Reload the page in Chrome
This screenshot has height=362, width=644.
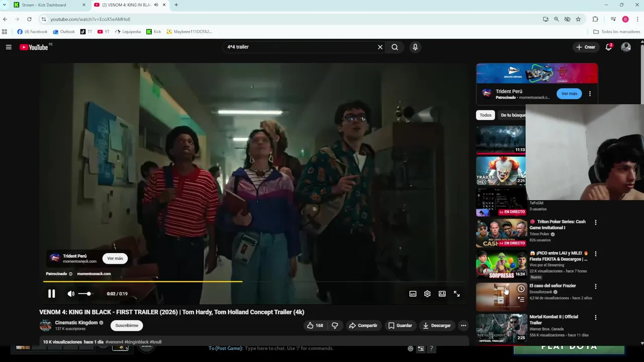(29, 19)
